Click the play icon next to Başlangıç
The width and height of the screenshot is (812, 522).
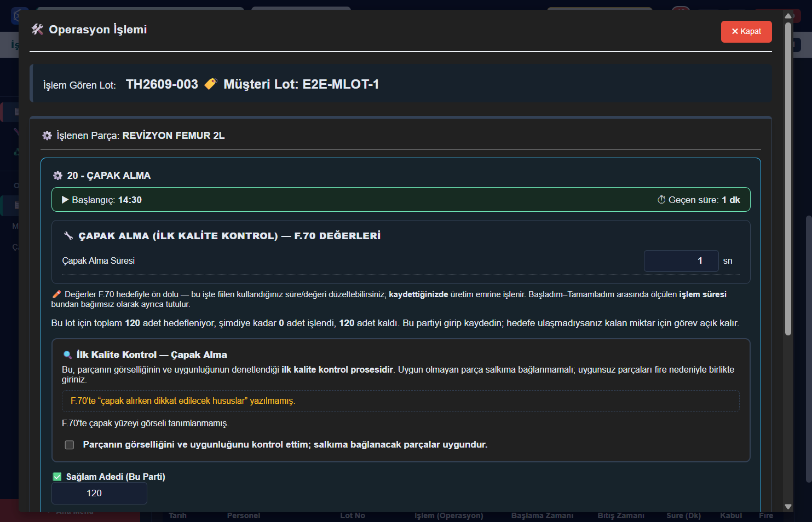[65, 200]
